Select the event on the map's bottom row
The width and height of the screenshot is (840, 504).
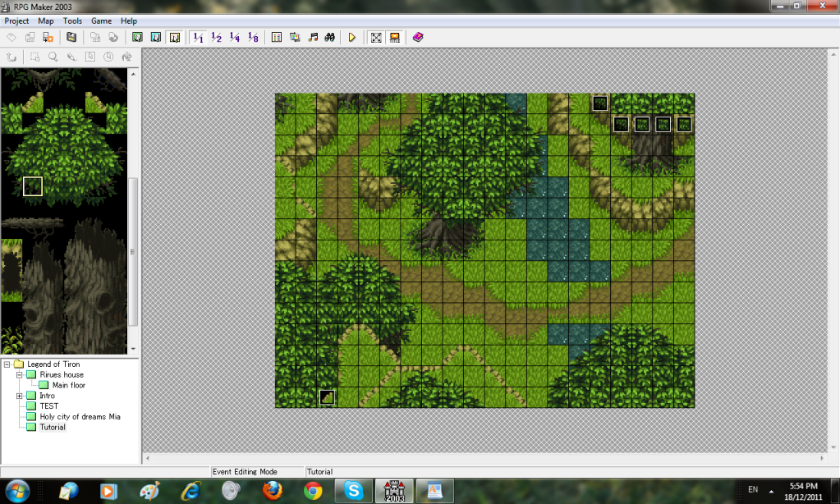click(328, 397)
